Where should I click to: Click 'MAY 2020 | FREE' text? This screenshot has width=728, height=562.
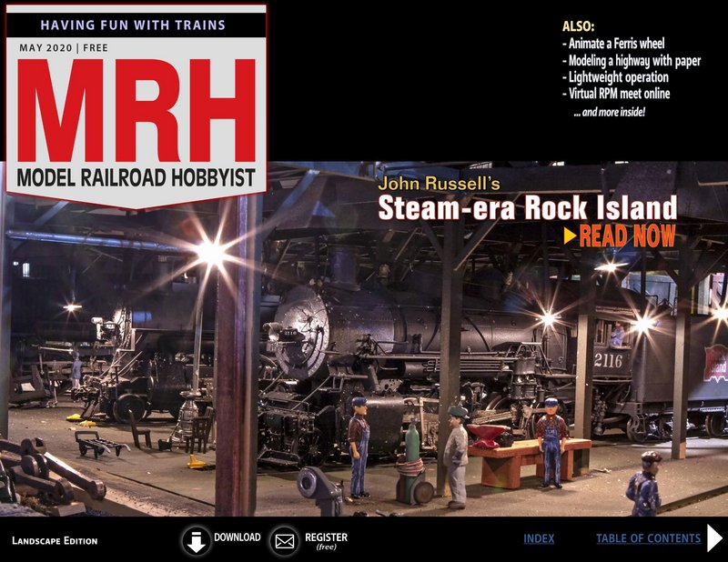pos(64,48)
